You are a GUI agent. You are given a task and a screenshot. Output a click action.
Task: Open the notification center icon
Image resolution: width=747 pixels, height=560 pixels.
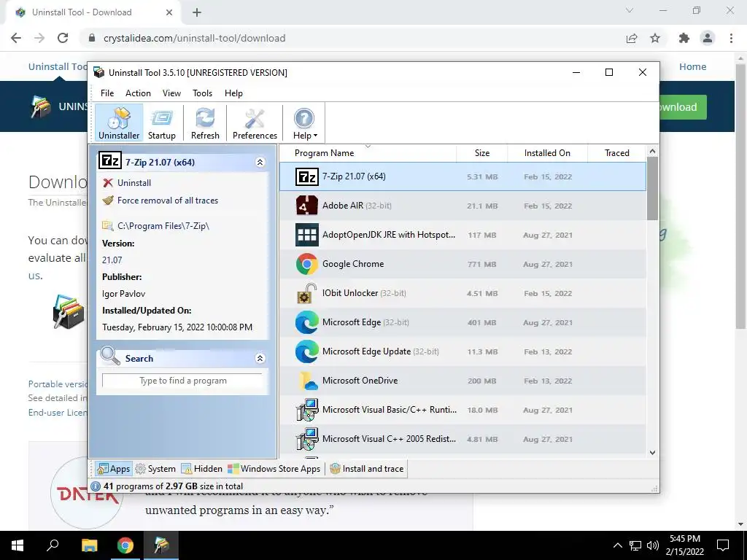[723, 545]
